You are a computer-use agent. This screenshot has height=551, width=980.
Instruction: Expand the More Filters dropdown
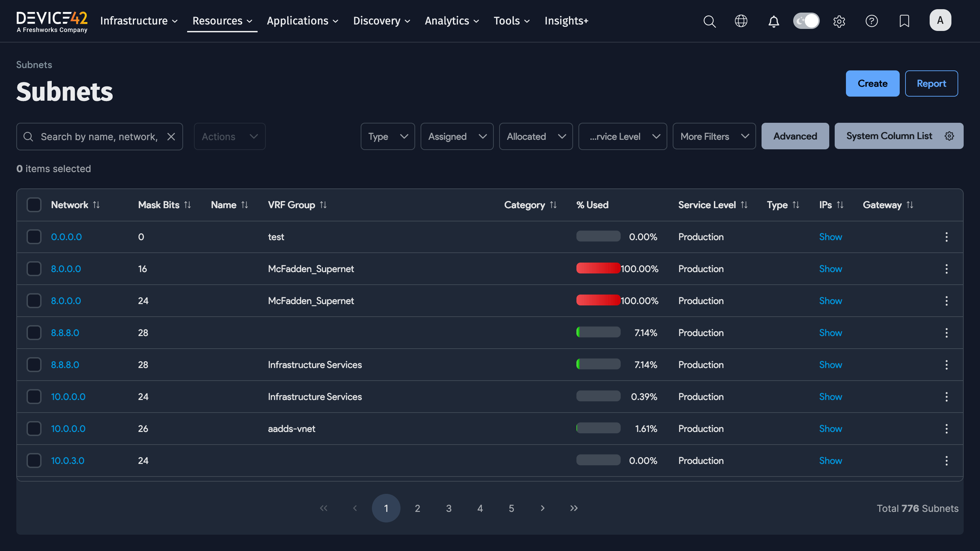[714, 136]
